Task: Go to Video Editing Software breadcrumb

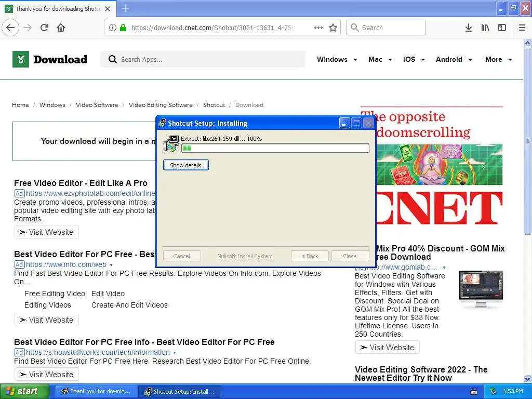Action: [161, 105]
